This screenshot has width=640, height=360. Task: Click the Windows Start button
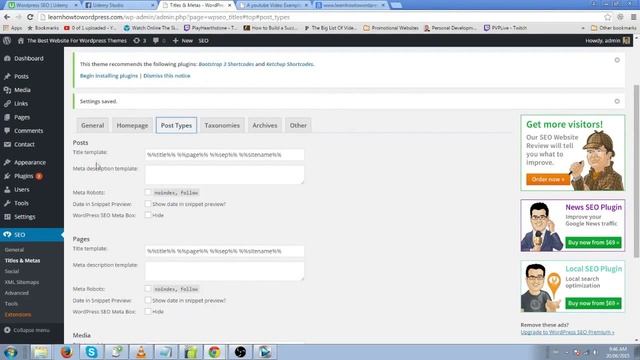click(x=10, y=352)
